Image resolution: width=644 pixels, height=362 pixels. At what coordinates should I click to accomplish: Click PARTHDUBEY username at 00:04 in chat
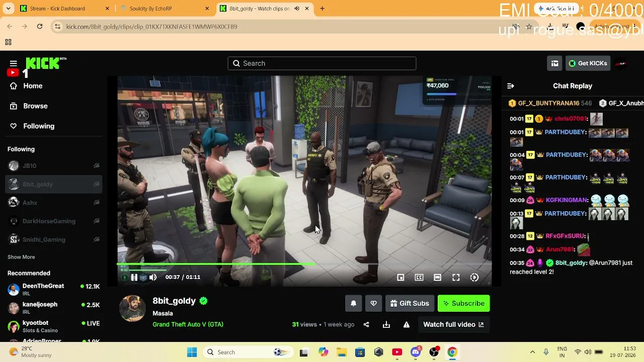(x=567, y=155)
